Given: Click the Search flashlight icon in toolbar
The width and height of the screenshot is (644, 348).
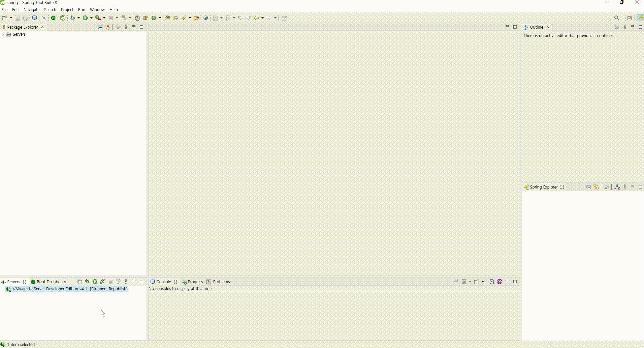Looking at the screenshot, I should pos(184,18).
